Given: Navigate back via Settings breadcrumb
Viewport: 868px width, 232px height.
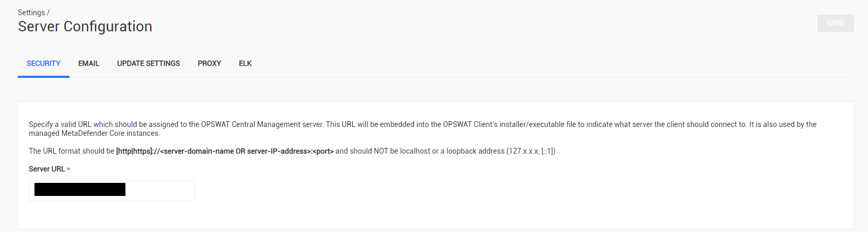Looking at the screenshot, I should 31,13.
